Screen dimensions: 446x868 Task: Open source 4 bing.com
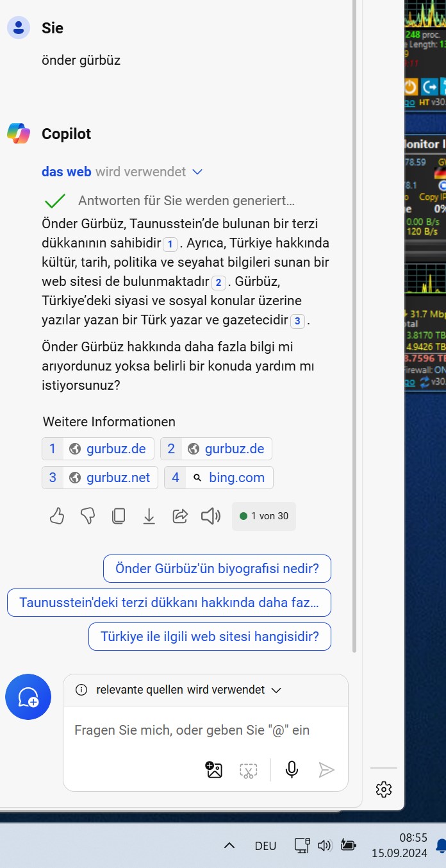219,478
